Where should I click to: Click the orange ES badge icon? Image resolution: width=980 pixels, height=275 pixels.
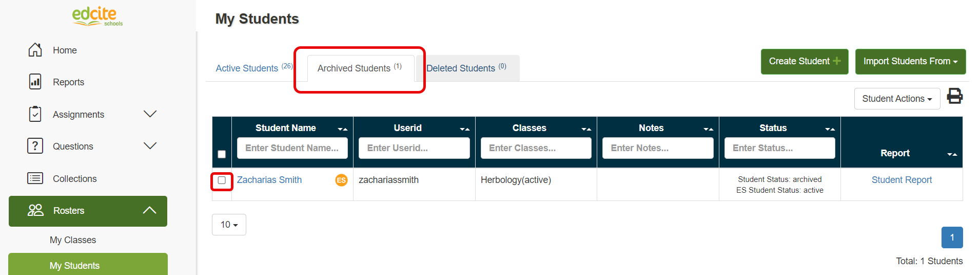(341, 180)
